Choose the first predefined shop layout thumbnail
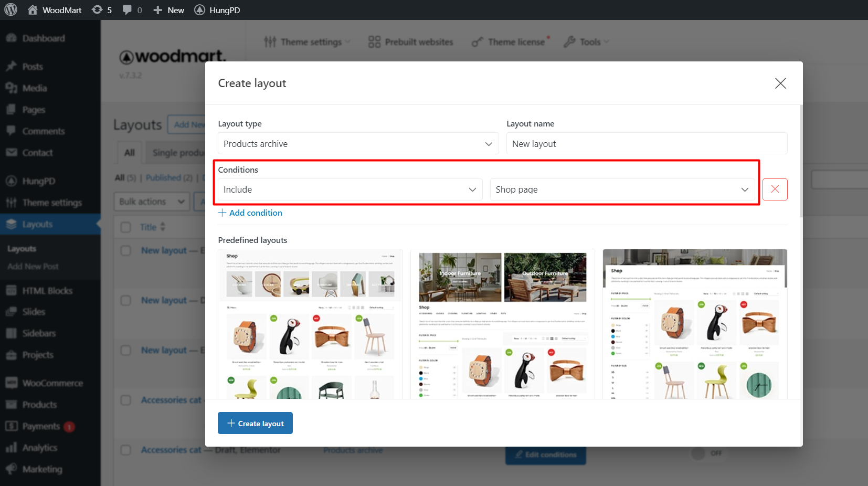868x486 pixels. [x=310, y=324]
